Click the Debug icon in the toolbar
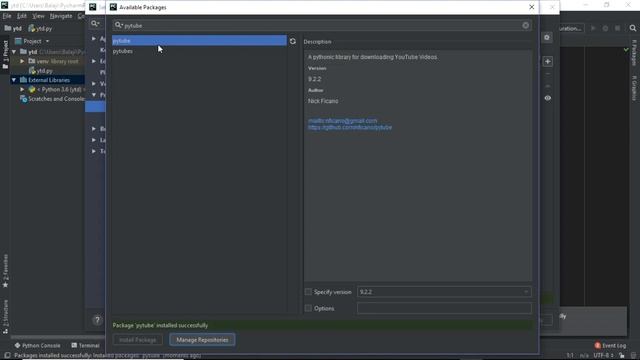This screenshot has width=640, height=360. [x=605, y=28]
